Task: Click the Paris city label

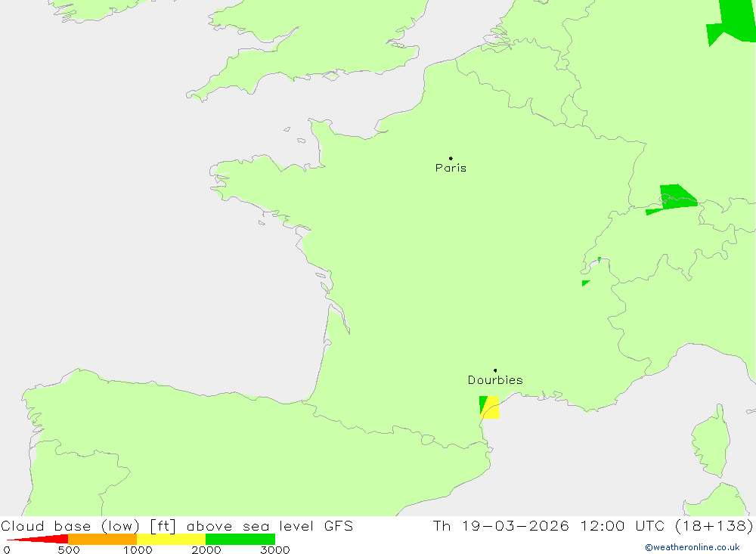Action: [x=451, y=168]
